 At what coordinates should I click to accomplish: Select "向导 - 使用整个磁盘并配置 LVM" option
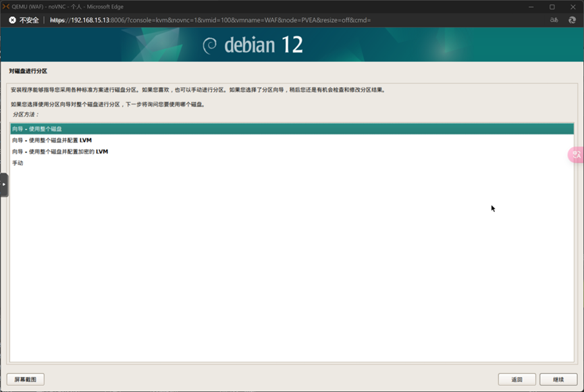click(292, 140)
